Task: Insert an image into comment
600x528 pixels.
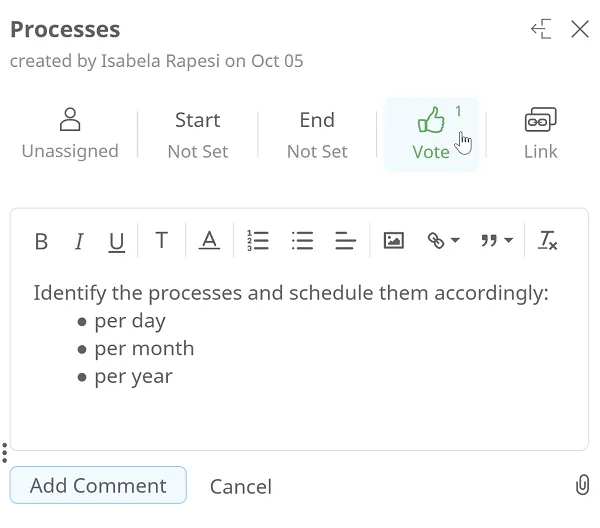Action: (x=393, y=241)
